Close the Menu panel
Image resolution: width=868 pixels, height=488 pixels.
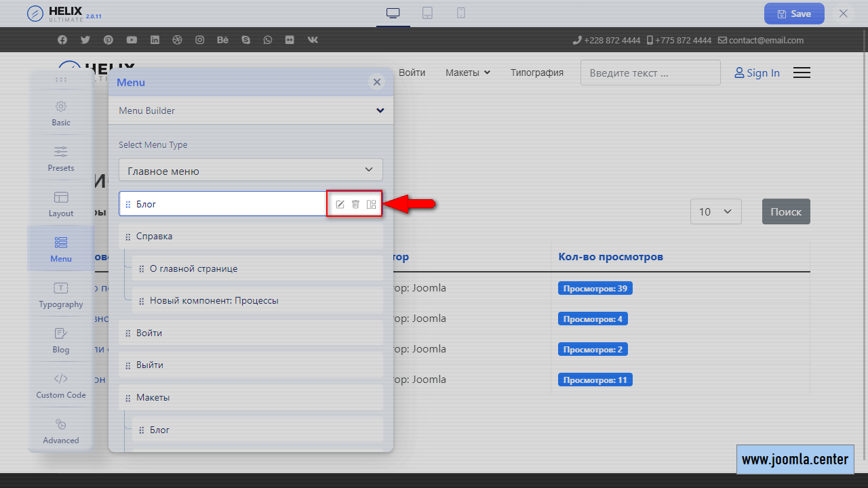[x=377, y=82]
